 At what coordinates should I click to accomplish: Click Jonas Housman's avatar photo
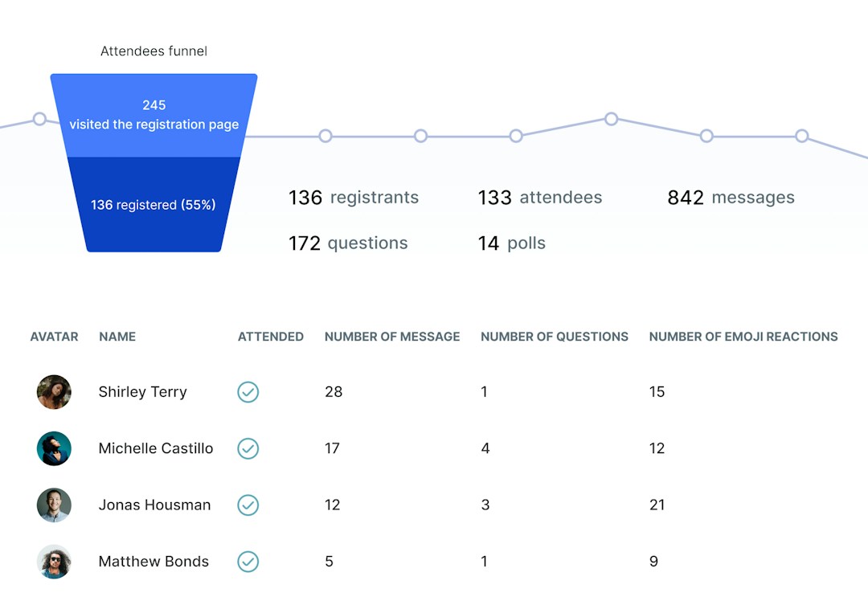[54, 505]
